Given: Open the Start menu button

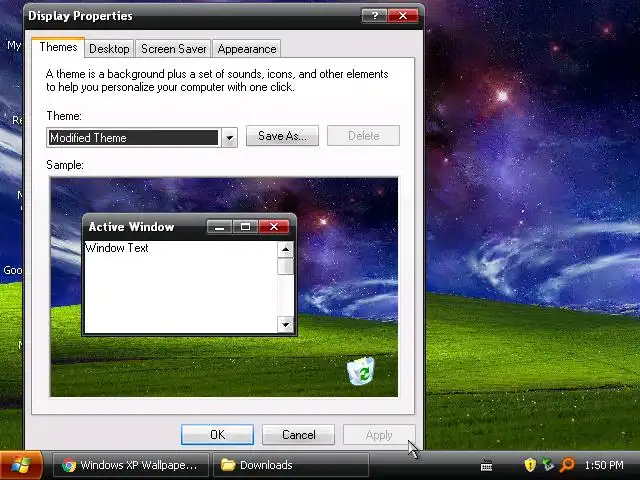Looking at the screenshot, I should pyautogui.click(x=21, y=465).
